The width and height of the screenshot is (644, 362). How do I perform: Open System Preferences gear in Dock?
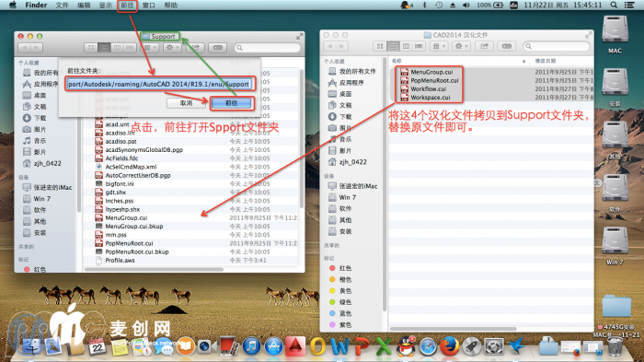[494, 346]
